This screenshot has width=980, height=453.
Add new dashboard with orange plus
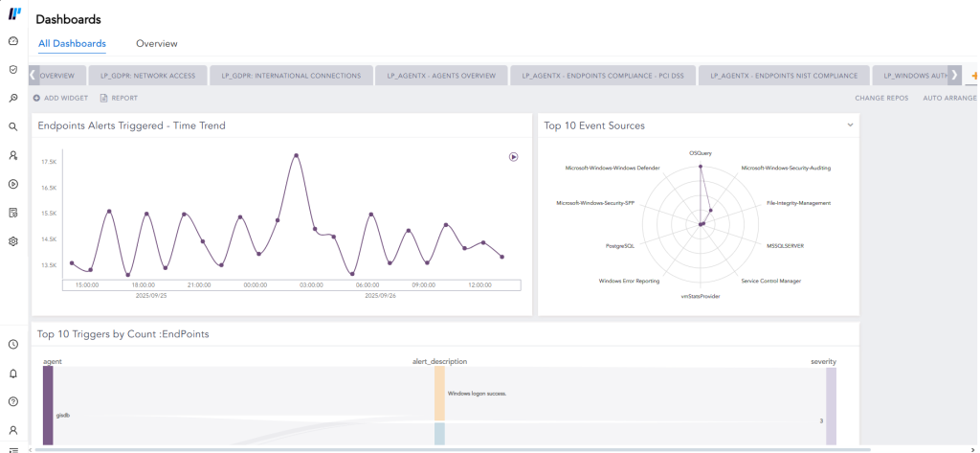[973, 76]
